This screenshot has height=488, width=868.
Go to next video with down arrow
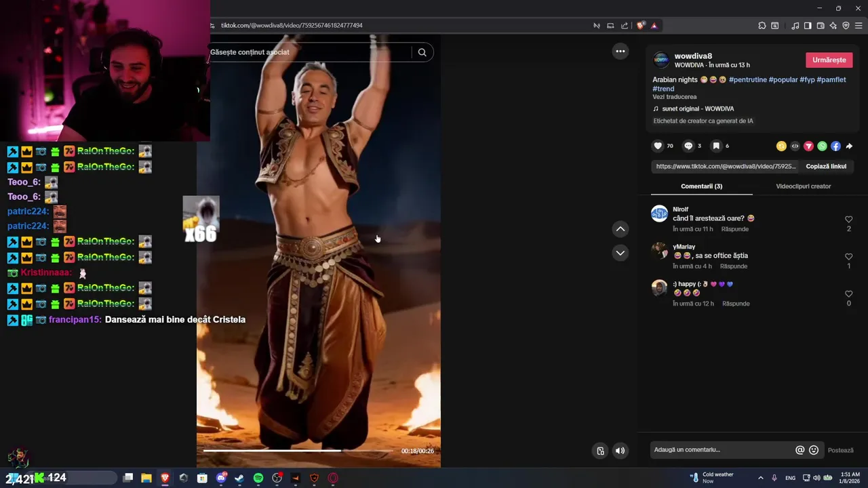click(620, 253)
